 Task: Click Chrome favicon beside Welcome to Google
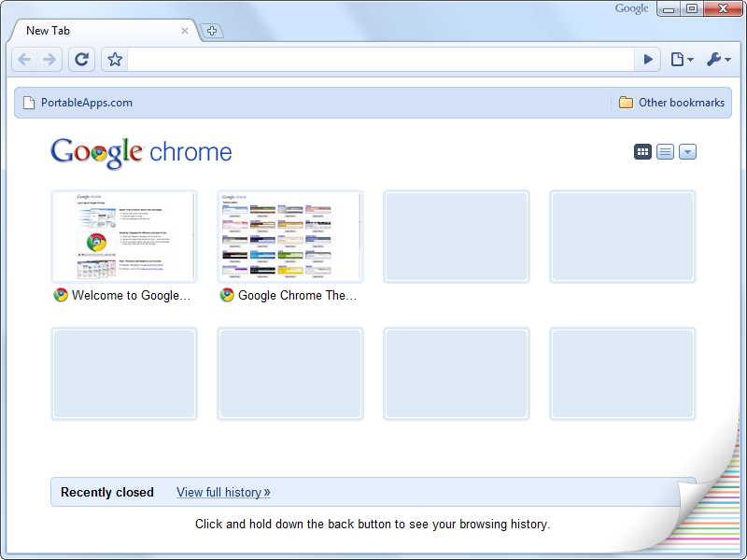tap(61, 295)
